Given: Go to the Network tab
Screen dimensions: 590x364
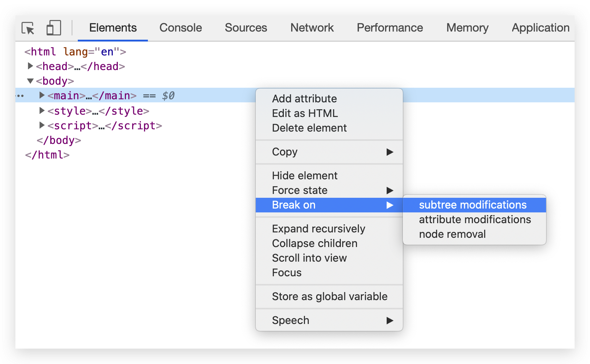Looking at the screenshot, I should click(312, 28).
